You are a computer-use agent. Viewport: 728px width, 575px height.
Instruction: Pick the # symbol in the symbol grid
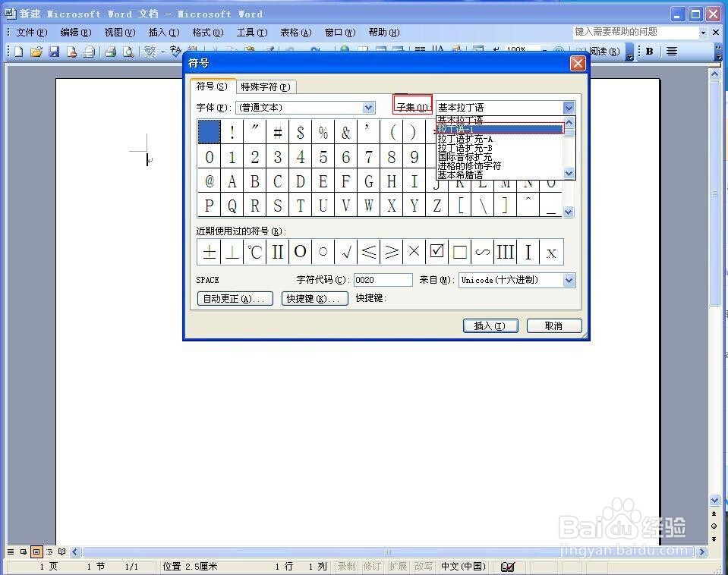278,132
